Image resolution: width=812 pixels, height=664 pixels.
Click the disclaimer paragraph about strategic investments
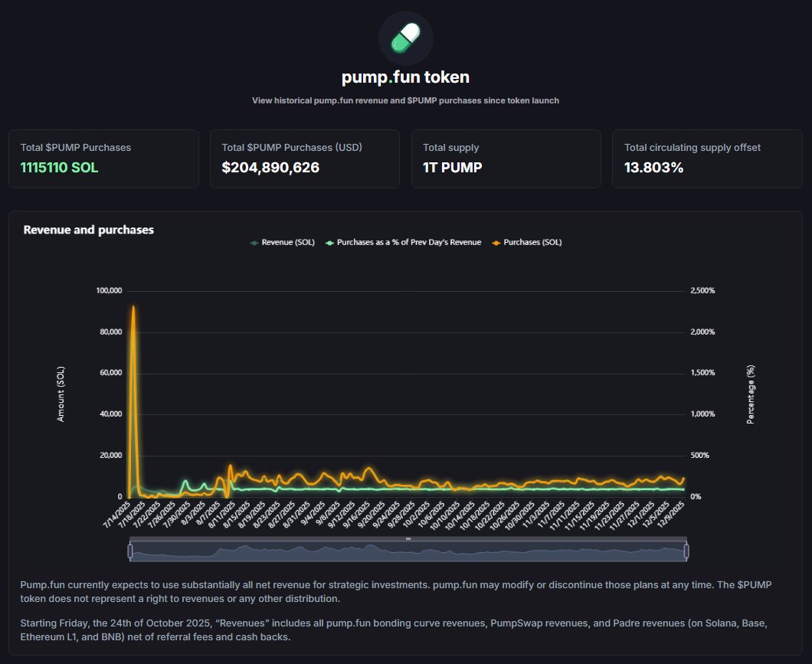click(395, 591)
